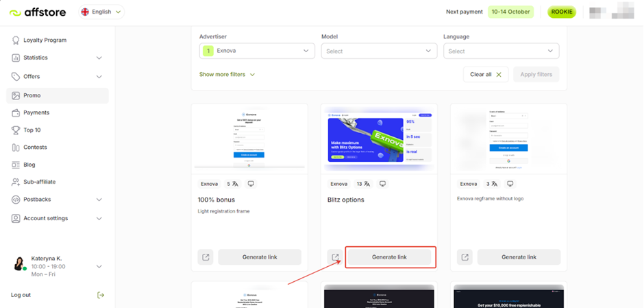644x308 pixels.
Task: Open external link icon on 100% bonus card
Action: pyautogui.click(x=206, y=257)
